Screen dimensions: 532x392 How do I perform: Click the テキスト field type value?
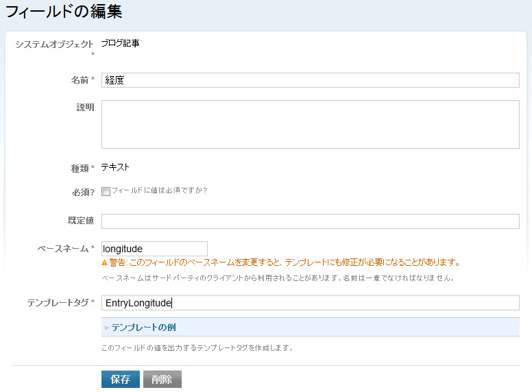(115, 167)
